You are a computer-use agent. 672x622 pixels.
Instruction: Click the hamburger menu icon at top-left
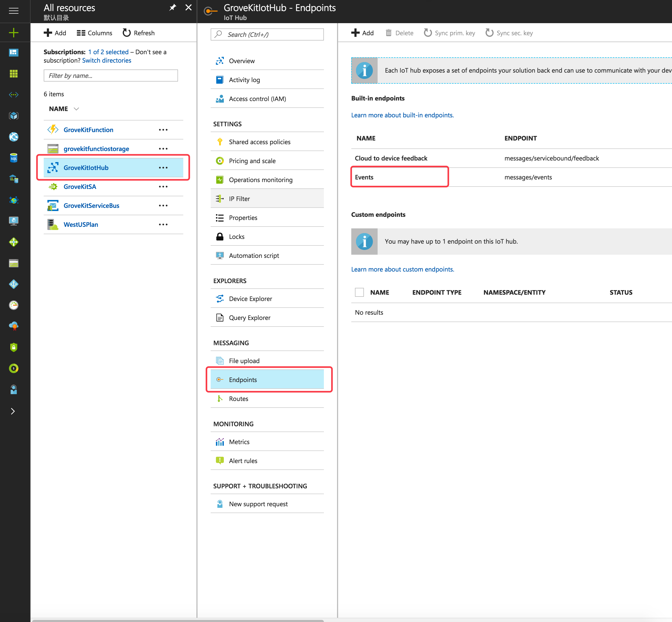13,11
